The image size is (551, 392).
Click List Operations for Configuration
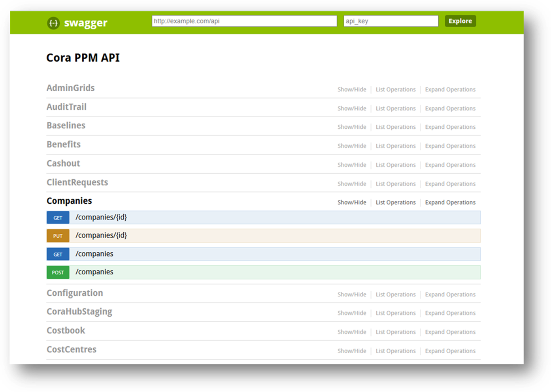click(396, 294)
